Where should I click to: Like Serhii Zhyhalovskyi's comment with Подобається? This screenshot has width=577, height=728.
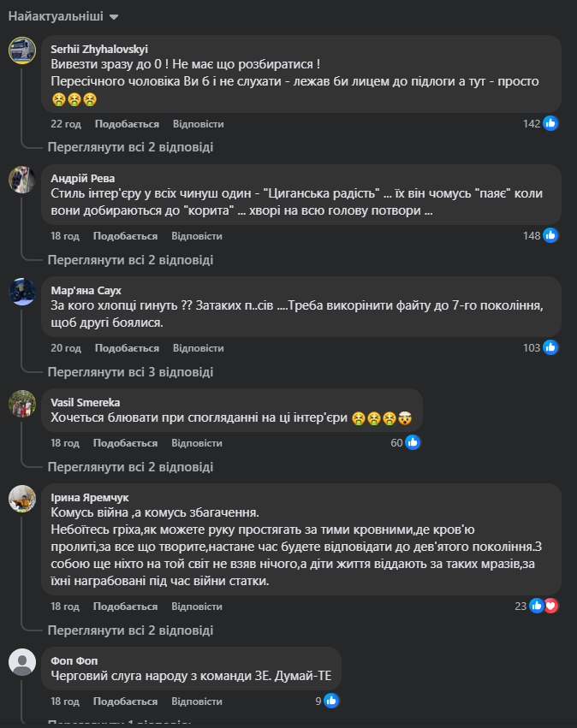pos(121,123)
